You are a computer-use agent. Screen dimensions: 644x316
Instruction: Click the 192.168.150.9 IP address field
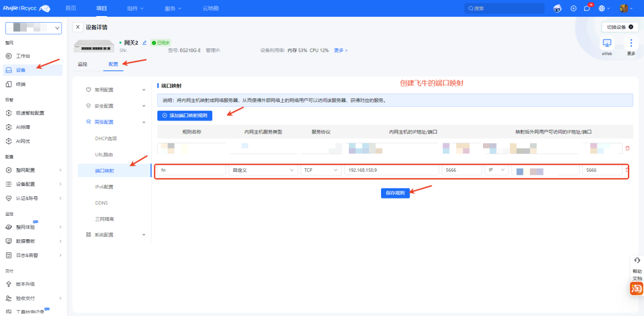(391, 170)
